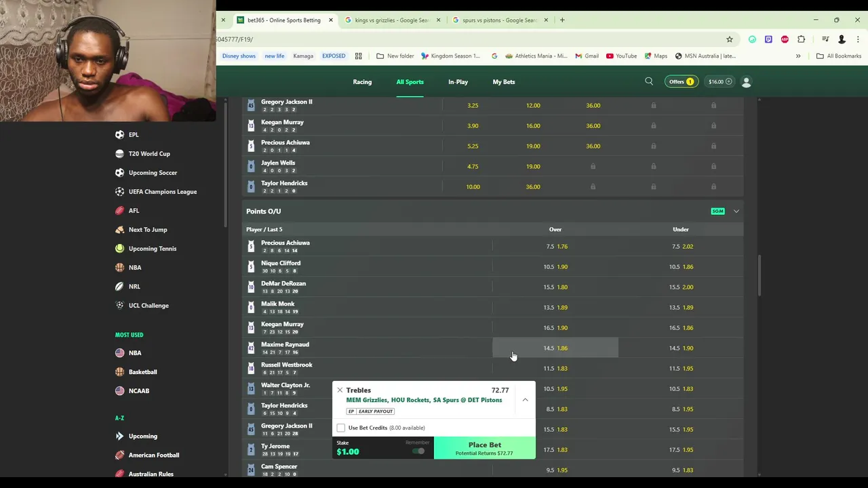
Task: Select the UCL Challenge trophy icon
Action: (x=119, y=305)
